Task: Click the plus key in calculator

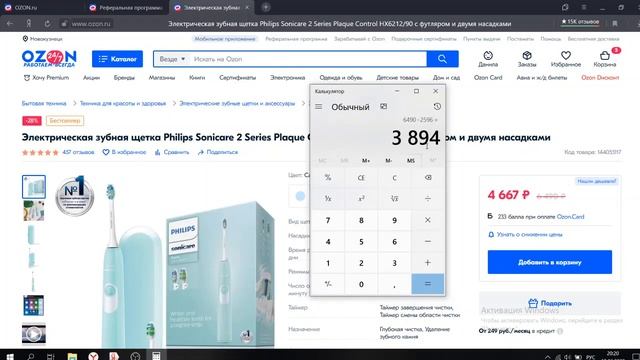Action: click(427, 263)
